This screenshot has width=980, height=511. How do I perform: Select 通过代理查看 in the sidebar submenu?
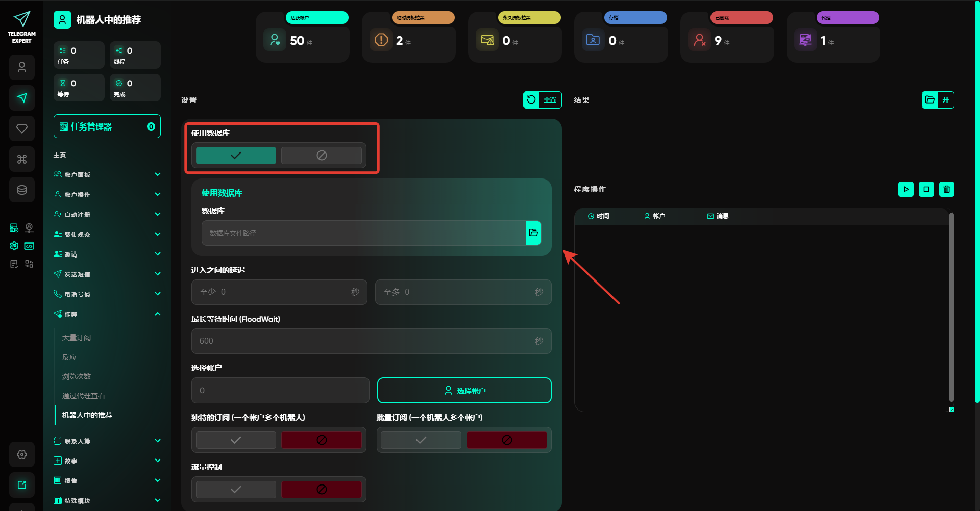tap(84, 396)
